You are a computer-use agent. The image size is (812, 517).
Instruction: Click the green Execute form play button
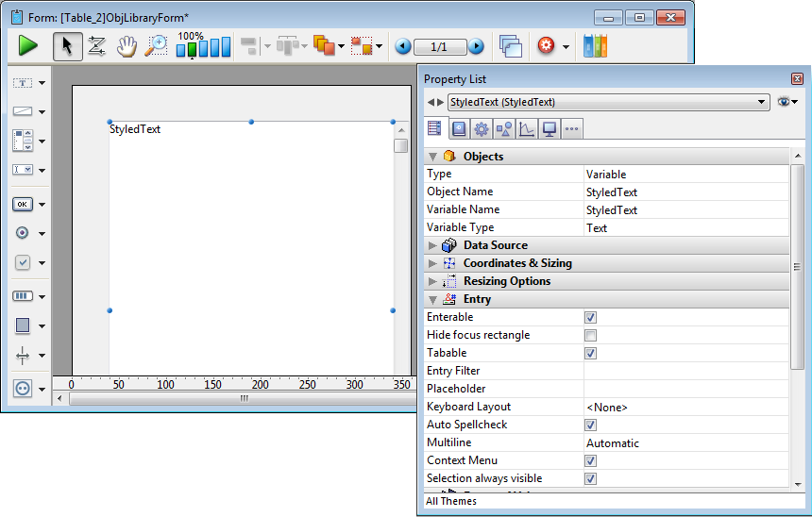(27, 45)
